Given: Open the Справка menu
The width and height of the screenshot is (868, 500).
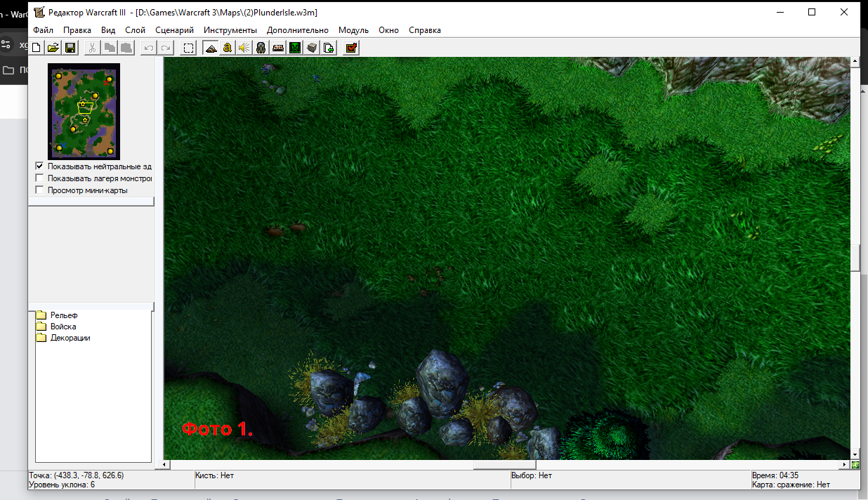Looking at the screenshot, I should point(425,30).
